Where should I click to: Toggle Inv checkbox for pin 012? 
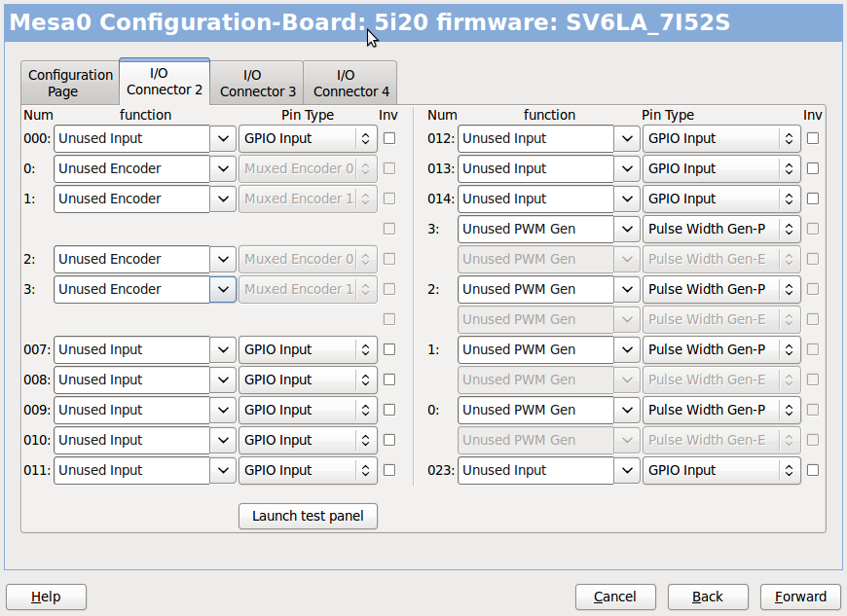tap(812, 138)
